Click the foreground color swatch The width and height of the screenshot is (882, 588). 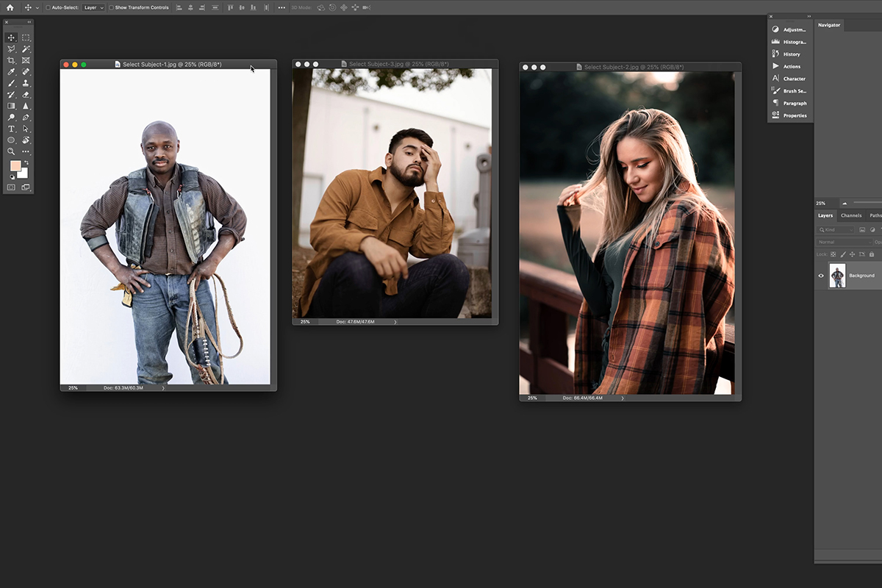tap(15, 166)
